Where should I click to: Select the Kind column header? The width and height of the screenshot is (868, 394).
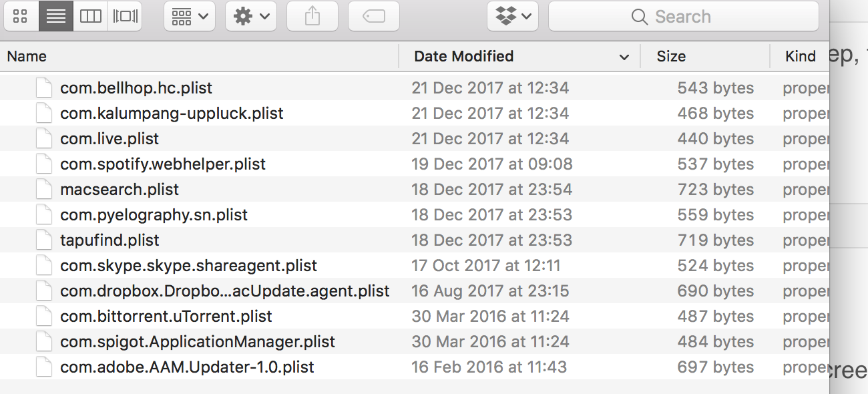[x=801, y=56]
